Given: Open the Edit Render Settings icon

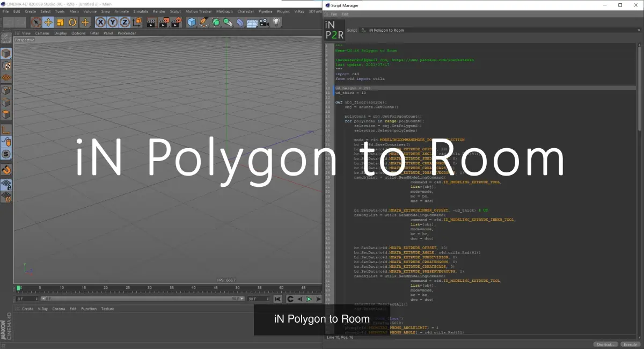Looking at the screenshot, I should click(176, 22).
